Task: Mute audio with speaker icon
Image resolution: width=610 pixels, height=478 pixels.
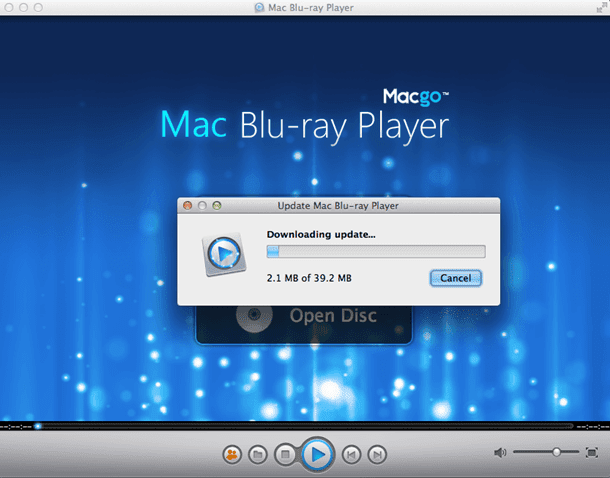Action: coord(500,452)
